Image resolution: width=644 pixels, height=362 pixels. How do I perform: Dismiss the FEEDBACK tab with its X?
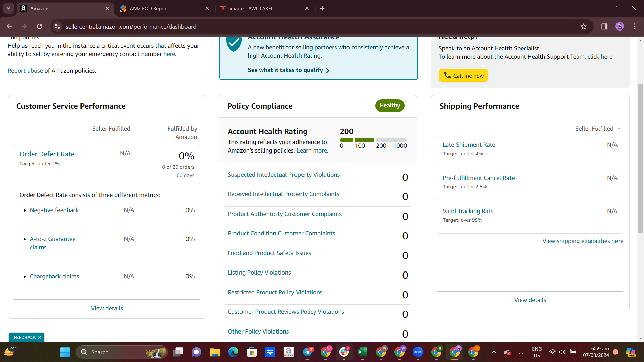40,337
